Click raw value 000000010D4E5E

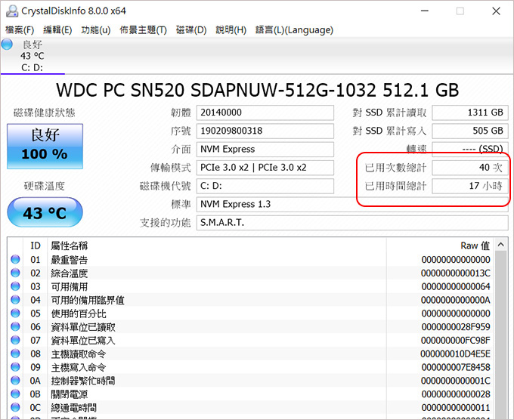(456, 354)
